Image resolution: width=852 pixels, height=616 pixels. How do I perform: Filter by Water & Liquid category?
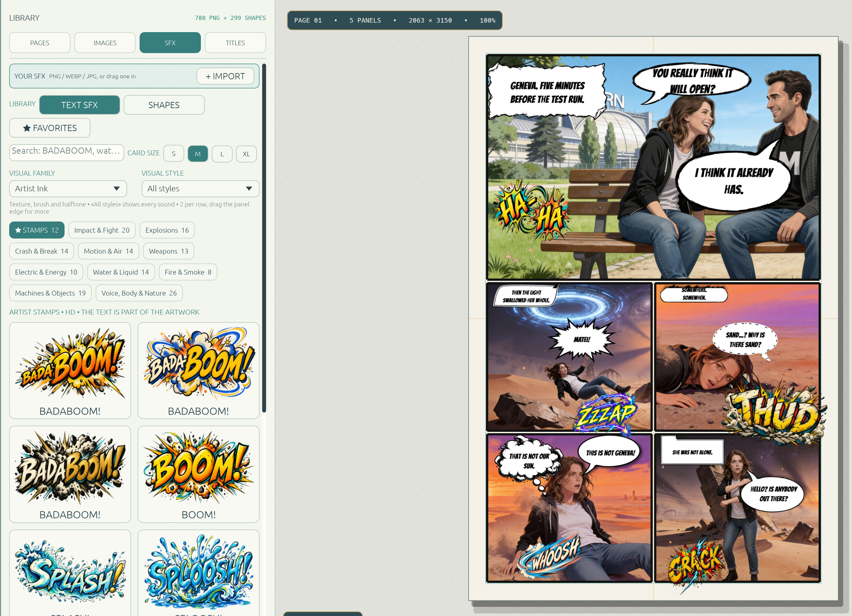(121, 272)
